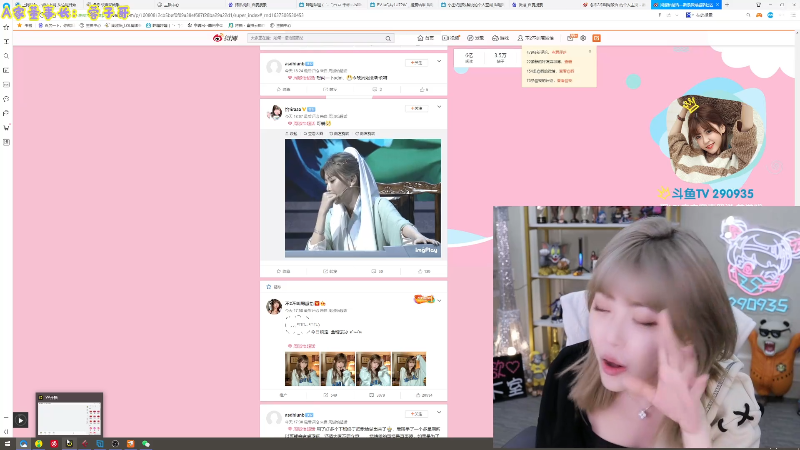Screen dimensions: 800x450
Task: Click the magnifier icon in the Weibo search box
Action: [388, 38]
